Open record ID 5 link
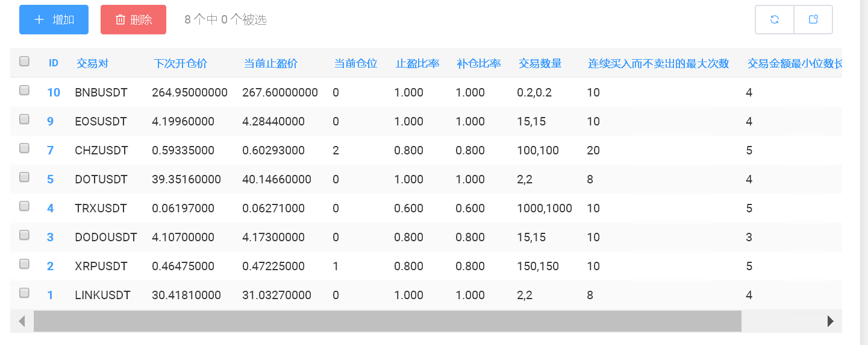 pyautogui.click(x=51, y=179)
